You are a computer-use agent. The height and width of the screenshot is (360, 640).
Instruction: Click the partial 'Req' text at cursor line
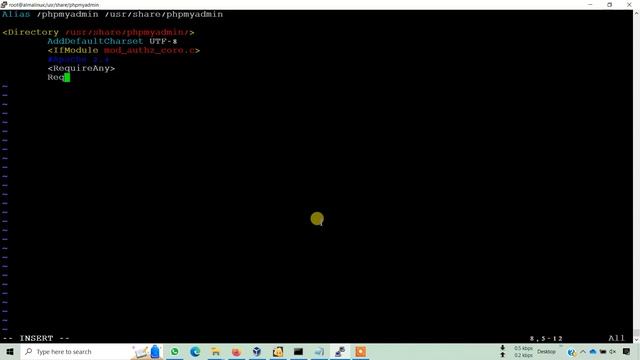[x=56, y=77]
